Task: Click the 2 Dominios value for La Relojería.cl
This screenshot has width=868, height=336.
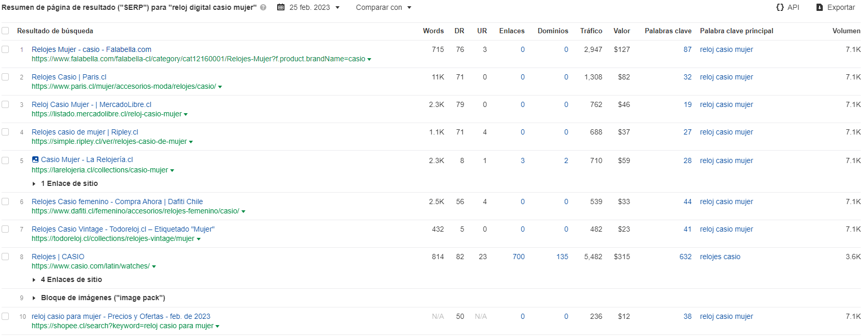Action: pos(566,160)
